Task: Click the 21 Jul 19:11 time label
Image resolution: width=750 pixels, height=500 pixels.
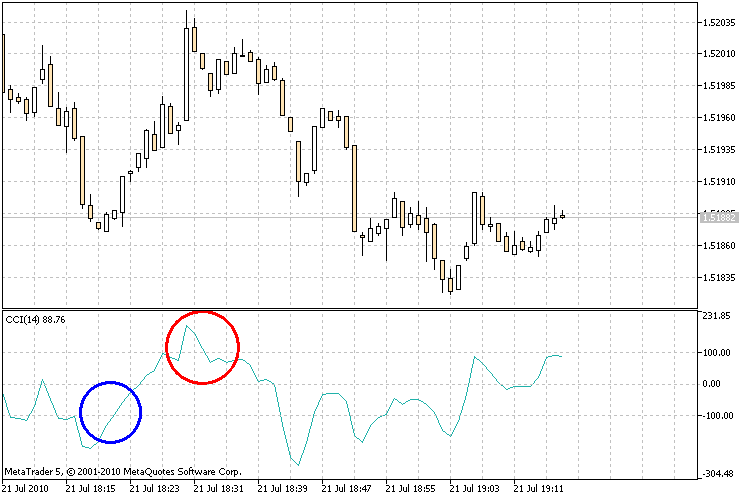Action: pos(539,489)
